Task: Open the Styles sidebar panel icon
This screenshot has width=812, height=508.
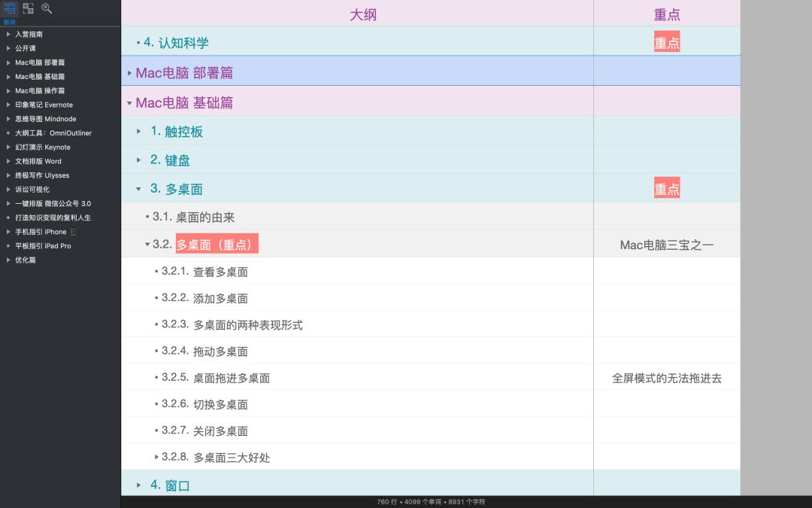Action: pos(28,8)
